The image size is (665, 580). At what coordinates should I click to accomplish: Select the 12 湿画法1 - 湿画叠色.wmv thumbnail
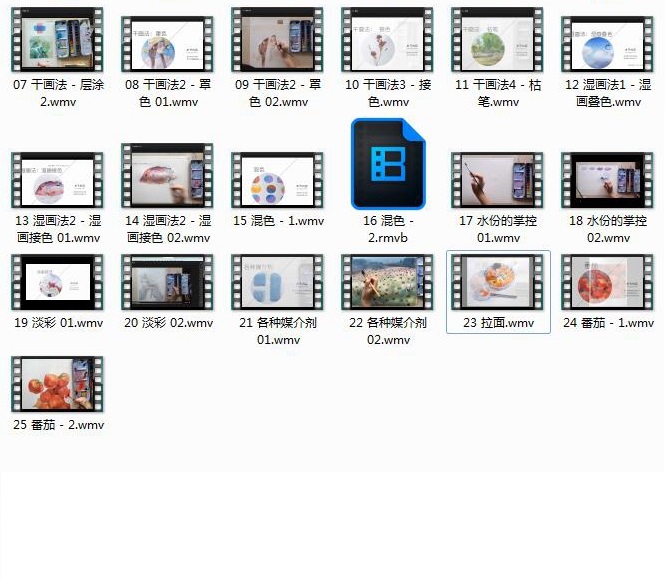[x=608, y=42]
